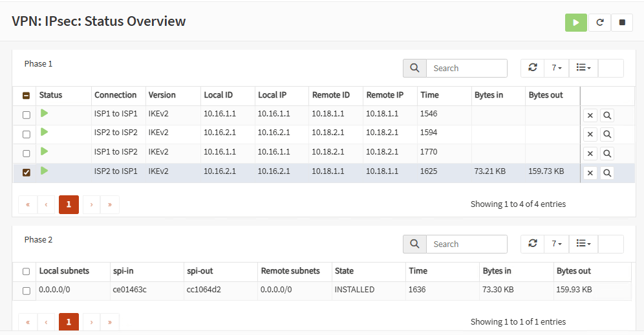Uncheck the ISP2 to ISP1 row checkbox
Screen dimensions: 644x335
pyautogui.click(x=27, y=173)
